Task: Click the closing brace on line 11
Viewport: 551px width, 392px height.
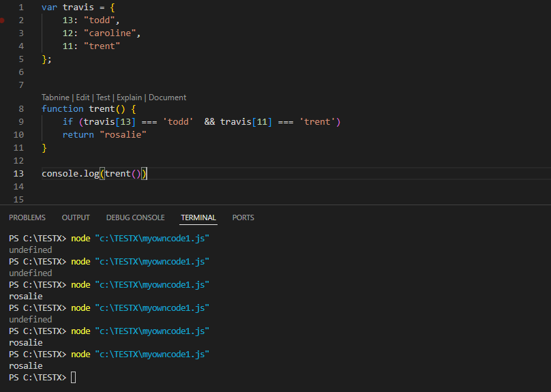Action: coord(44,148)
